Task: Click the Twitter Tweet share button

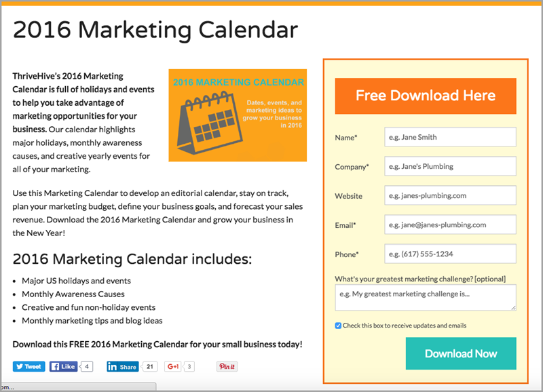Action: [x=29, y=366]
